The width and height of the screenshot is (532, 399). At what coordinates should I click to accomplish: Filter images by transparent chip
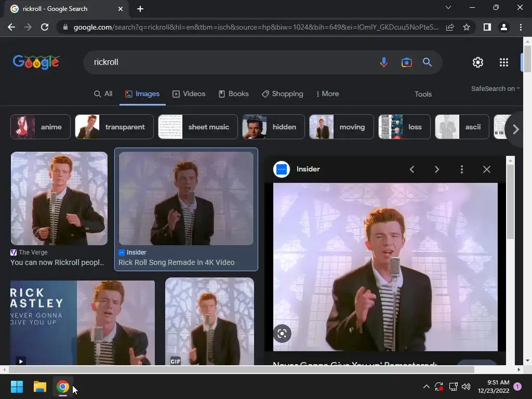point(114,127)
